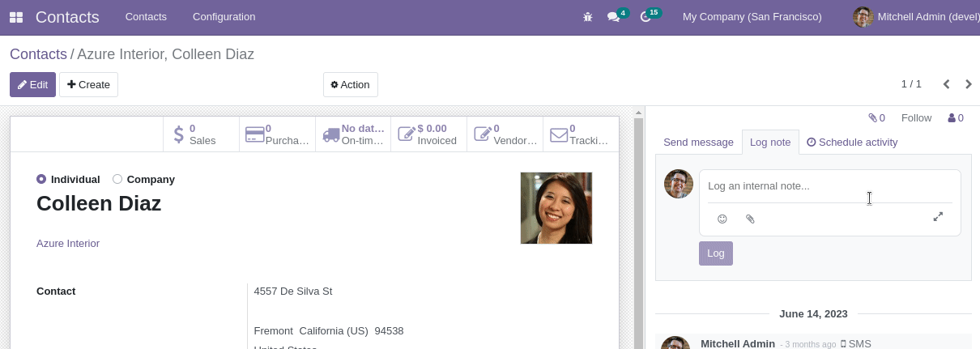The image size is (980, 349).
Task: Click the Log button
Action: [x=716, y=253]
